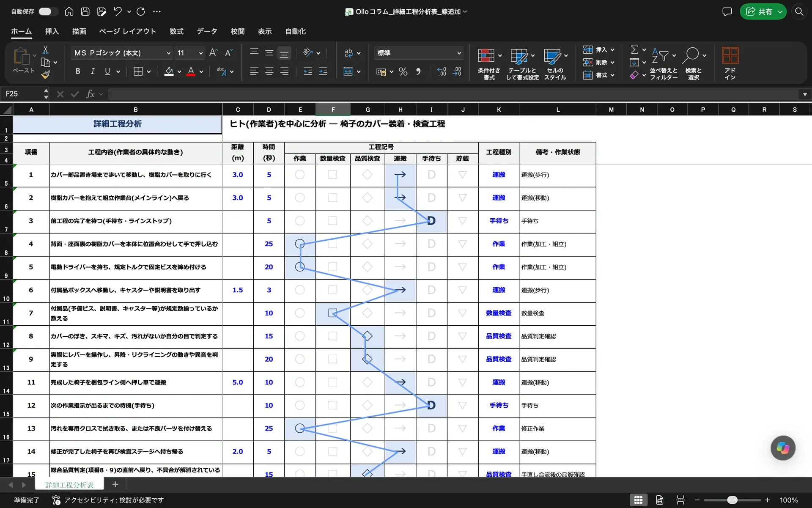Click the zoom slider handle
This screenshot has height=508, width=812.
(x=732, y=500)
